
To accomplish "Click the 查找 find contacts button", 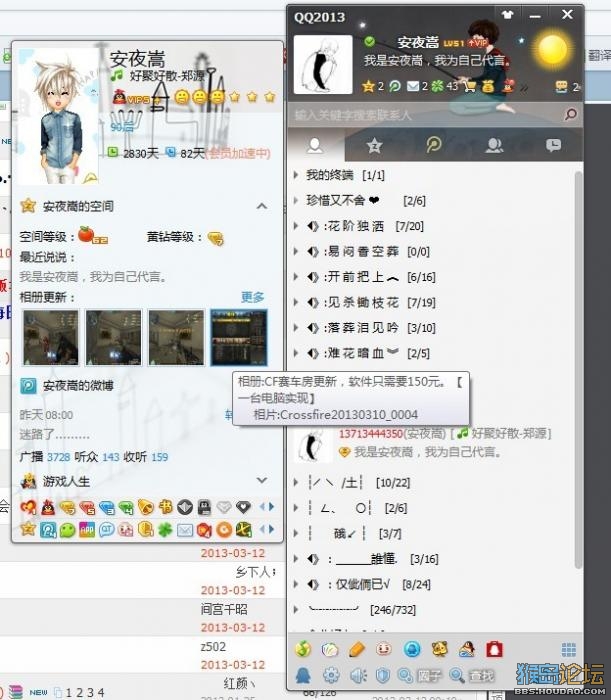I will (472, 675).
